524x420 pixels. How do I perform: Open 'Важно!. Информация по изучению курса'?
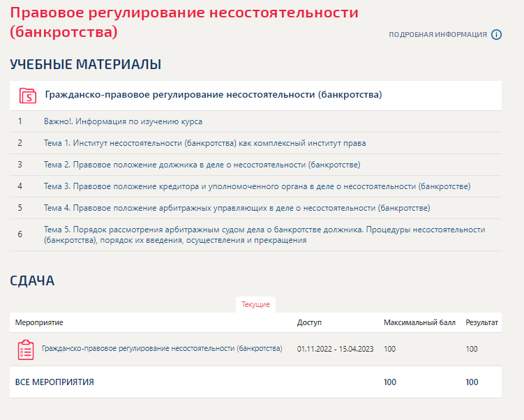point(123,121)
